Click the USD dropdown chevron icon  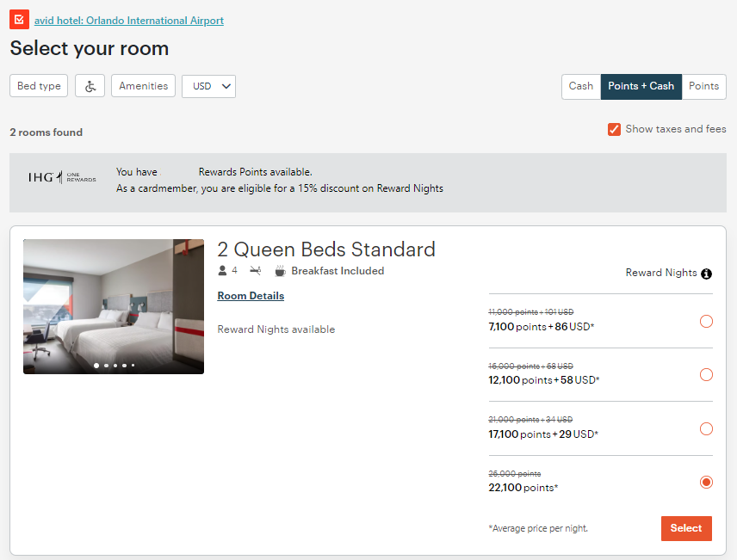[226, 85]
